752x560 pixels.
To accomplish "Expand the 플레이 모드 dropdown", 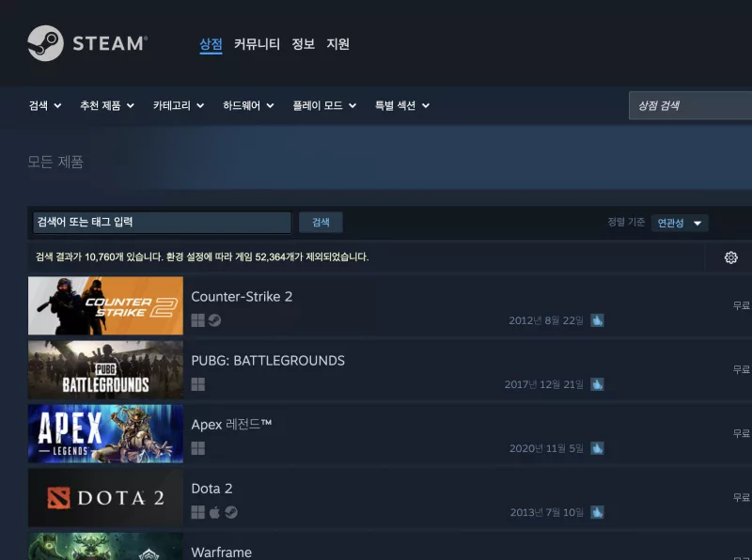I will pos(324,105).
